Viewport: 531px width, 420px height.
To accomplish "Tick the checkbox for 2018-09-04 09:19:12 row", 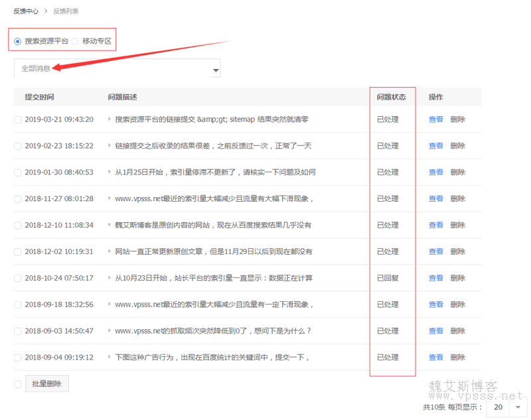I will point(18,358).
